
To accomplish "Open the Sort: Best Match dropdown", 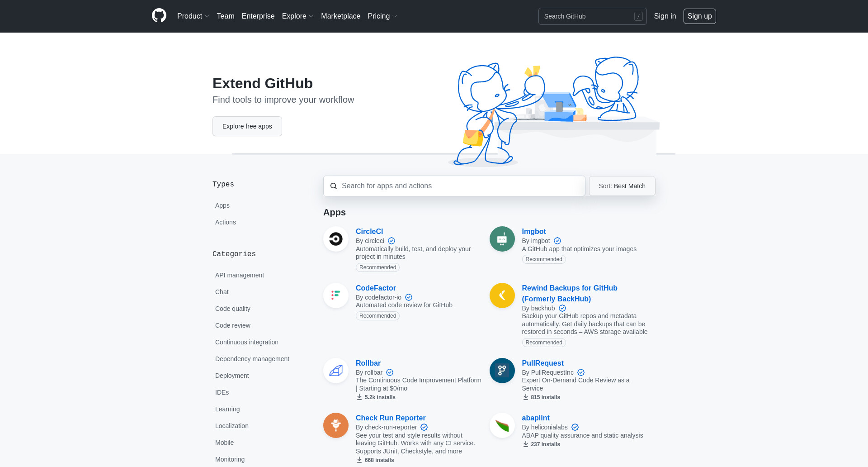I will click(x=622, y=186).
